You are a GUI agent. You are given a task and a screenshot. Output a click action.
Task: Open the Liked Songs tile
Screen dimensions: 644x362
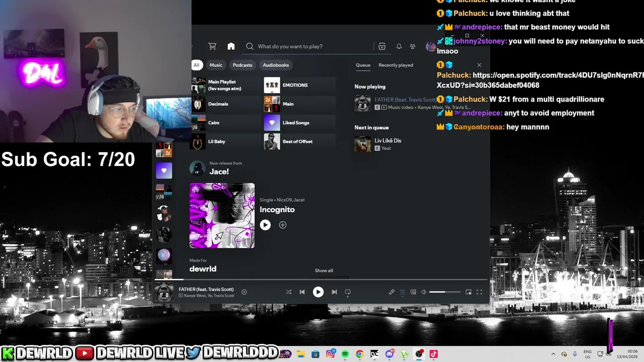point(299,123)
